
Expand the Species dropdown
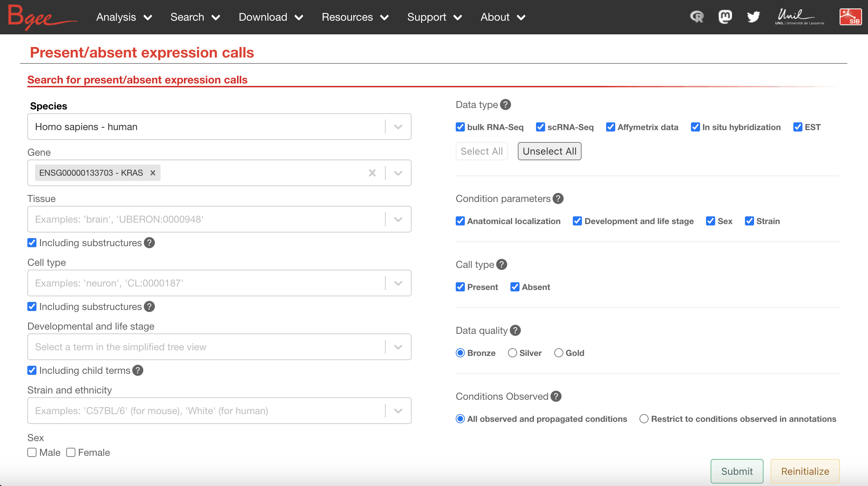[x=398, y=127]
